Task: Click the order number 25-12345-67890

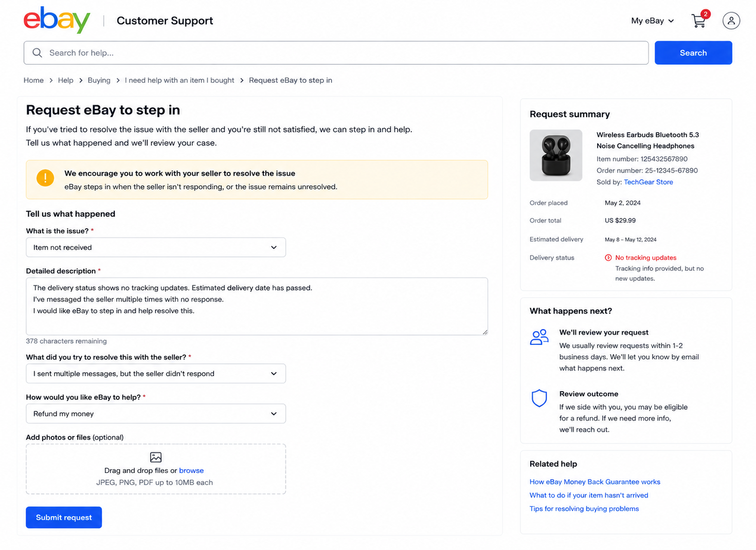Action: (x=671, y=170)
